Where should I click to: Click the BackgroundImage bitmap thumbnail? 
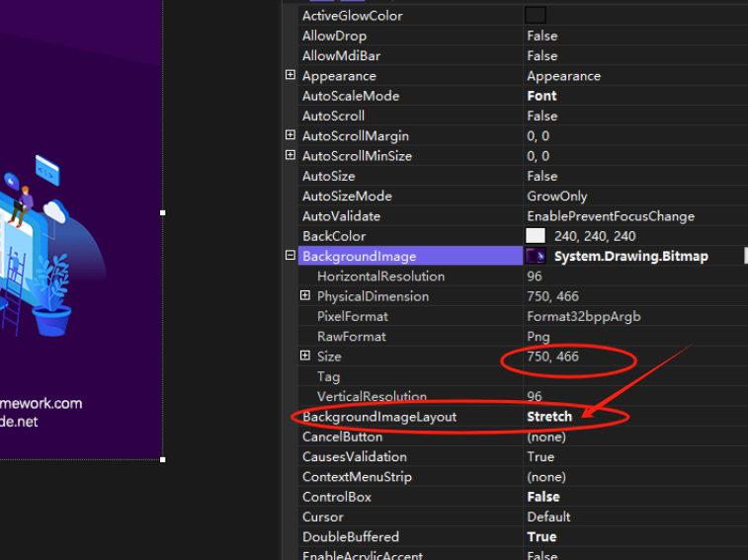click(536, 256)
